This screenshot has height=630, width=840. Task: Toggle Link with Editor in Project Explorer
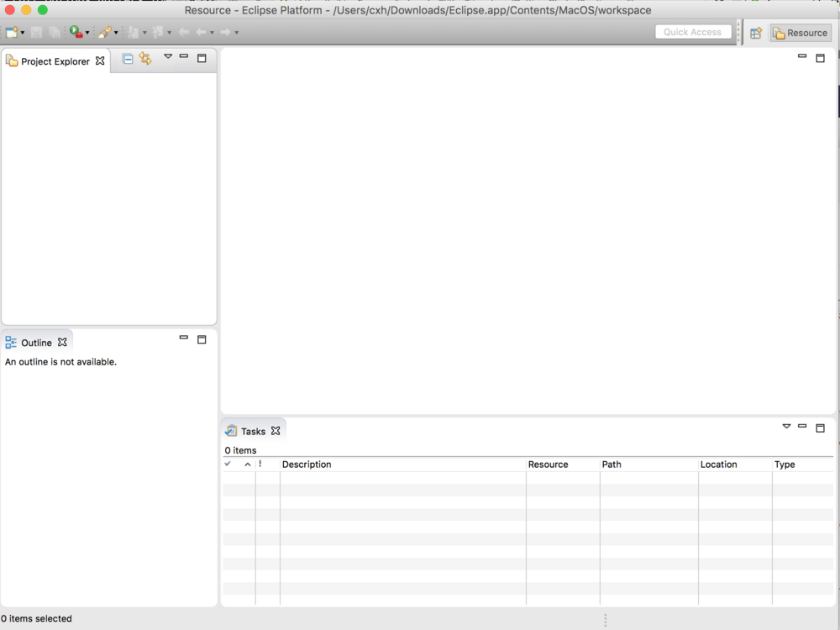pyautogui.click(x=144, y=59)
